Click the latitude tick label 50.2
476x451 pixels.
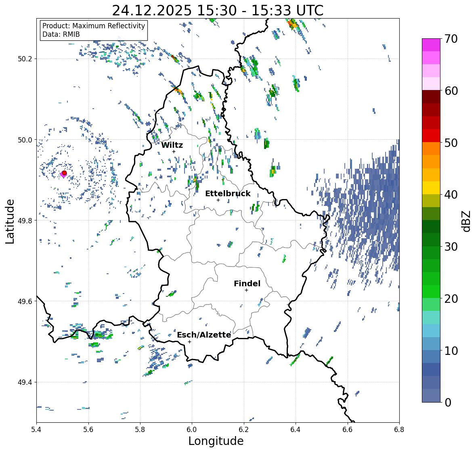[25, 59]
